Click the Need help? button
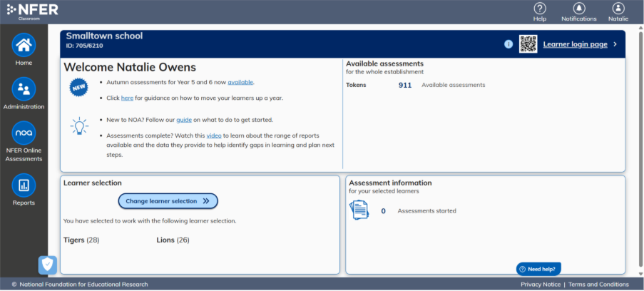The height and width of the screenshot is (291, 644). click(538, 269)
